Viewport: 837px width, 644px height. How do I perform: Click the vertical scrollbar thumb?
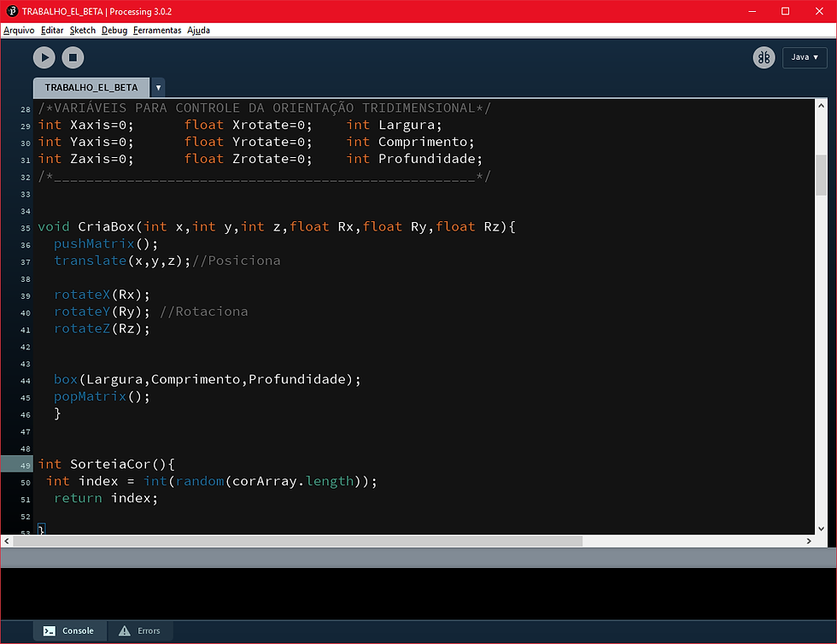[821, 175]
